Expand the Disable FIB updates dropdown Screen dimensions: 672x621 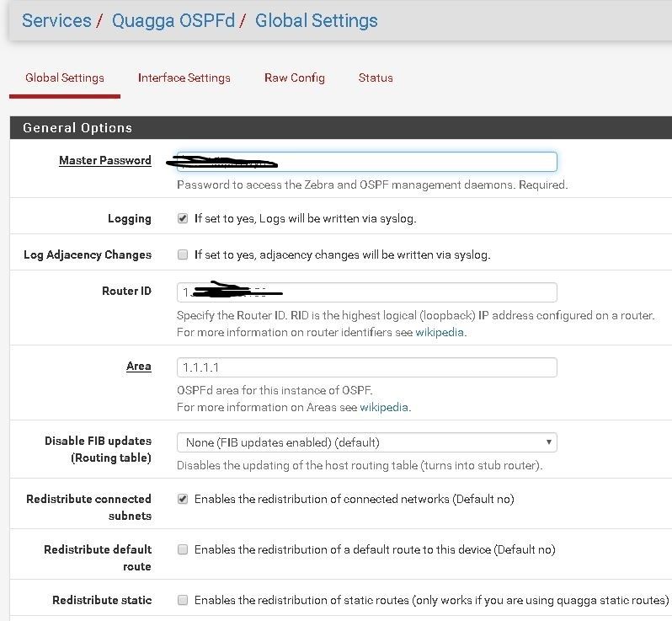click(x=367, y=442)
